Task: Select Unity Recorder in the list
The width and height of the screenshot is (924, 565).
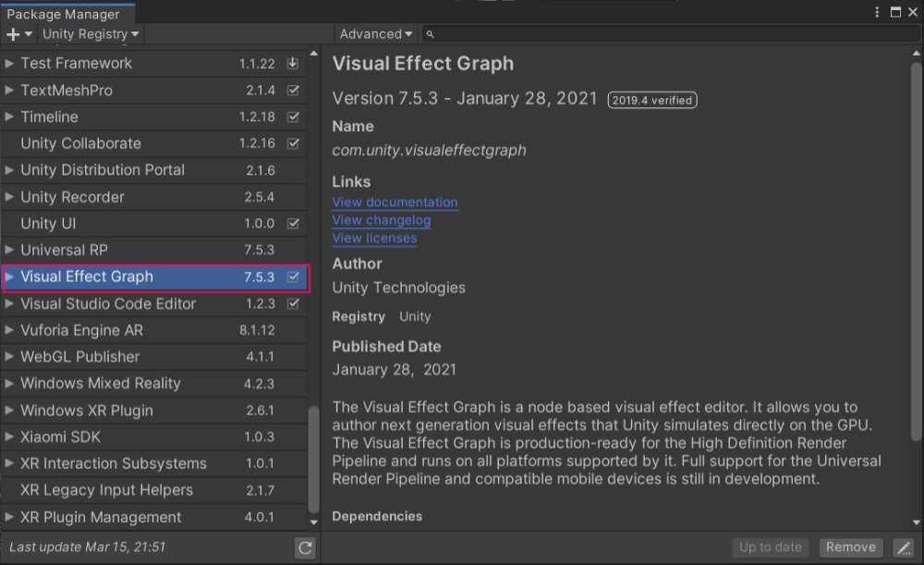Action: click(72, 197)
